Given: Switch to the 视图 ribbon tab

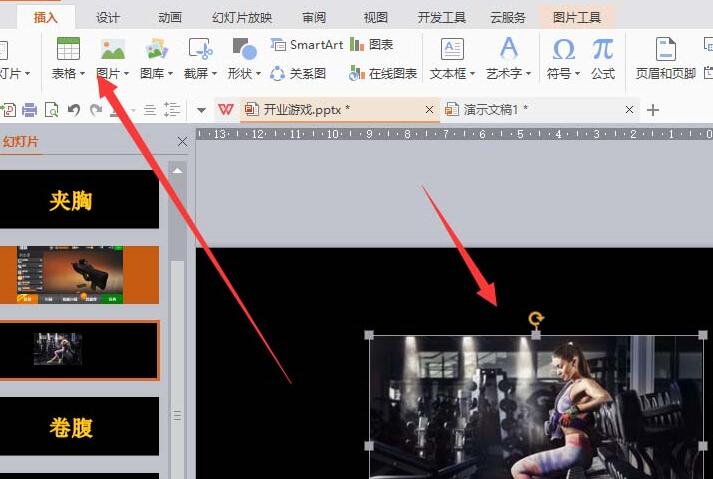Looking at the screenshot, I should click(x=376, y=18).
